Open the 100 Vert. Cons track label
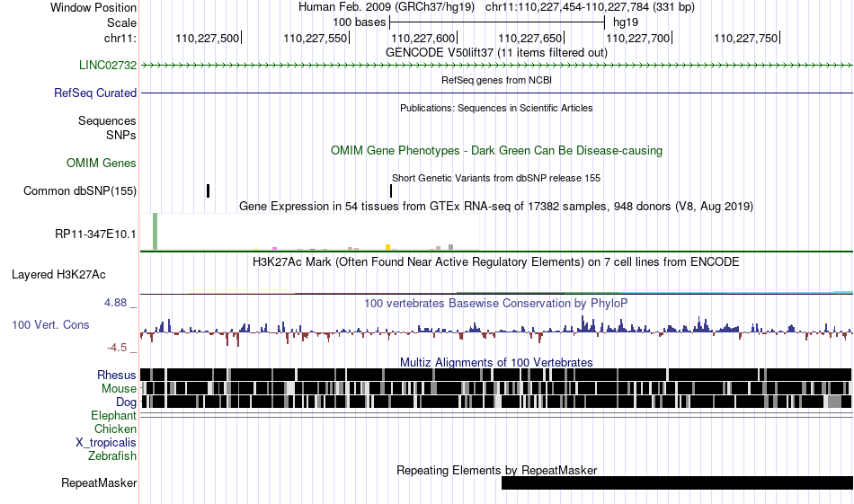Screen dimensions: 854x504 (x=50, y=325)
